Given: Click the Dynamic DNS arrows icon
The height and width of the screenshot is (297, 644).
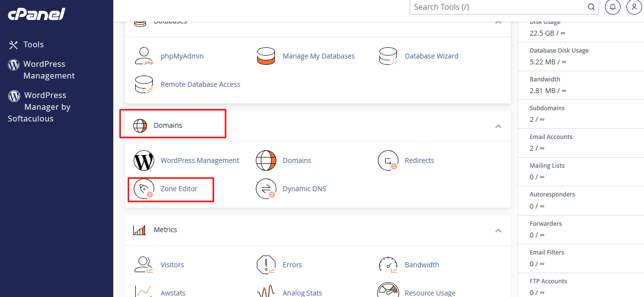Looking at the screenshot, I should 266,189.
